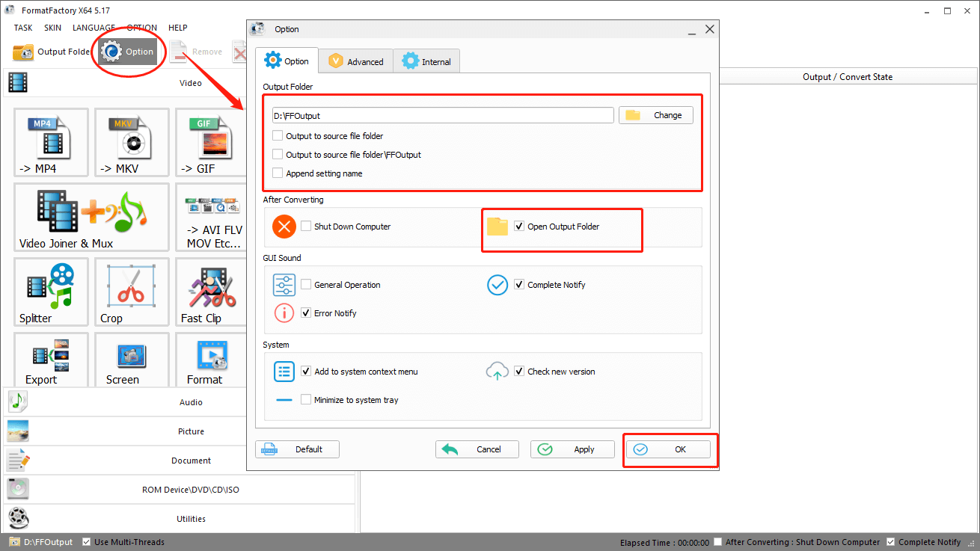Expand the Utilities category
Image resolution: width=980 pixels, height=551 pixels.
(180, 519)
